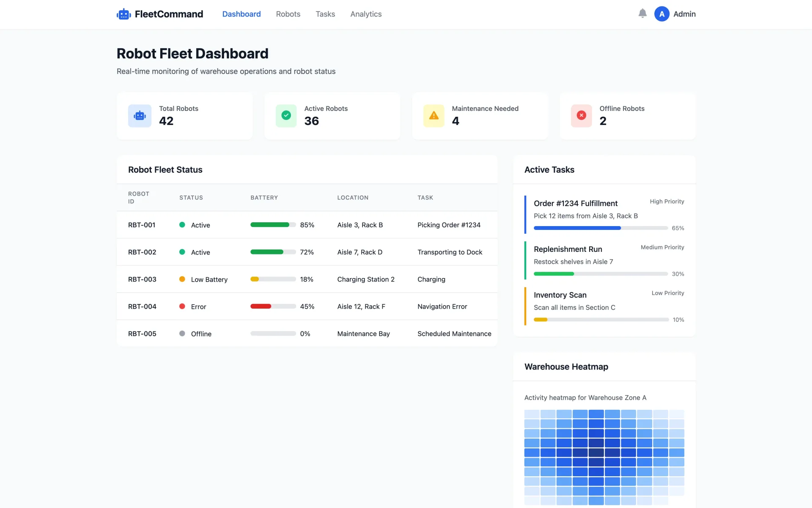The height and width of the screenshot is (508, 812).
Task: Switch to the Dashboard tab
Action: coord(241,14)
